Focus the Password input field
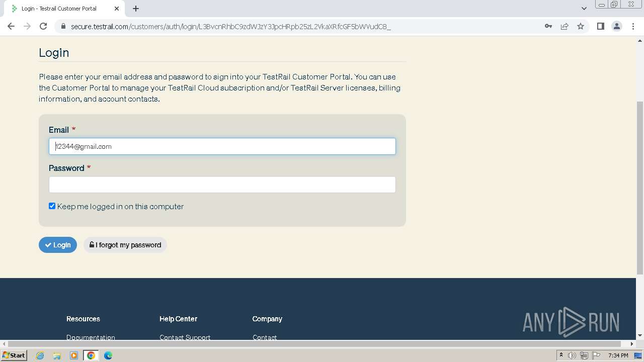Image resolution: width=644 pixels, height=362 pixels. click(x=222, y=185)
